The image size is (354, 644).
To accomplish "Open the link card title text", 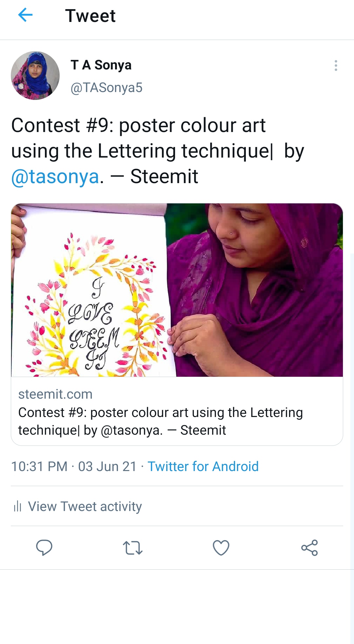I will [x=160, y=421].
